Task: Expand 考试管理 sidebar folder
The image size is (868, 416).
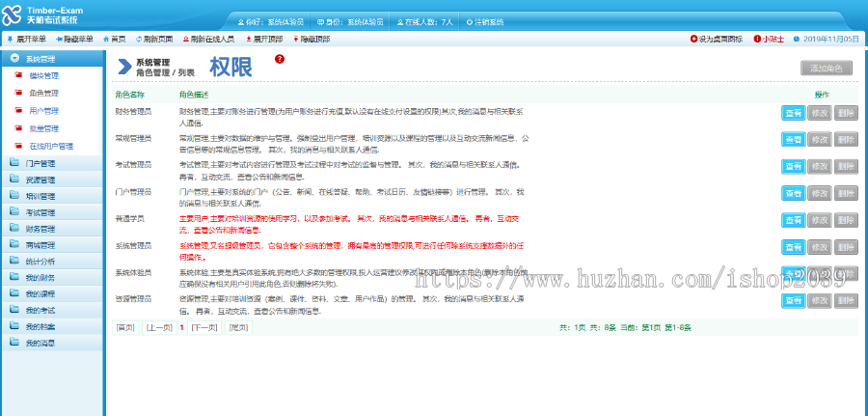Action: pyautogui.click(x=52, y=212)
